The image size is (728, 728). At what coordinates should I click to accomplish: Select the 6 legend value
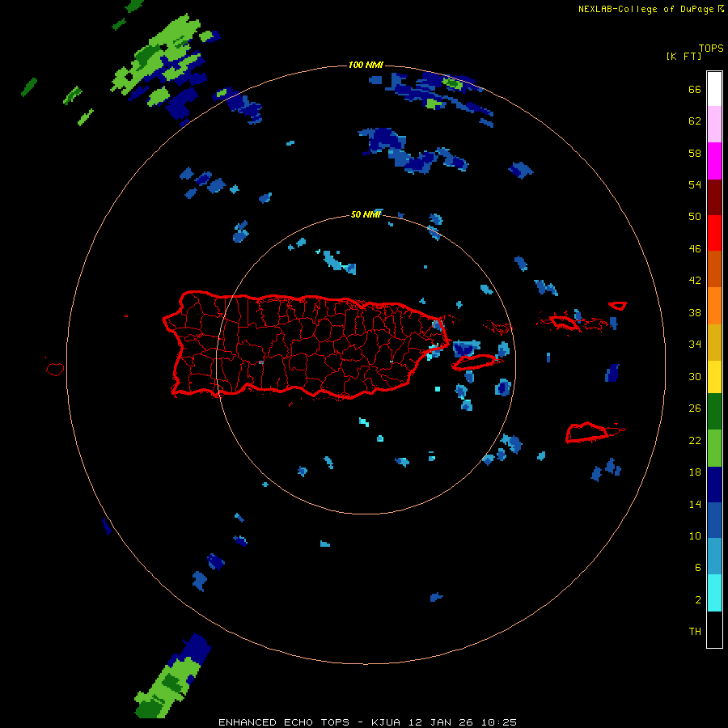[698, 568]
